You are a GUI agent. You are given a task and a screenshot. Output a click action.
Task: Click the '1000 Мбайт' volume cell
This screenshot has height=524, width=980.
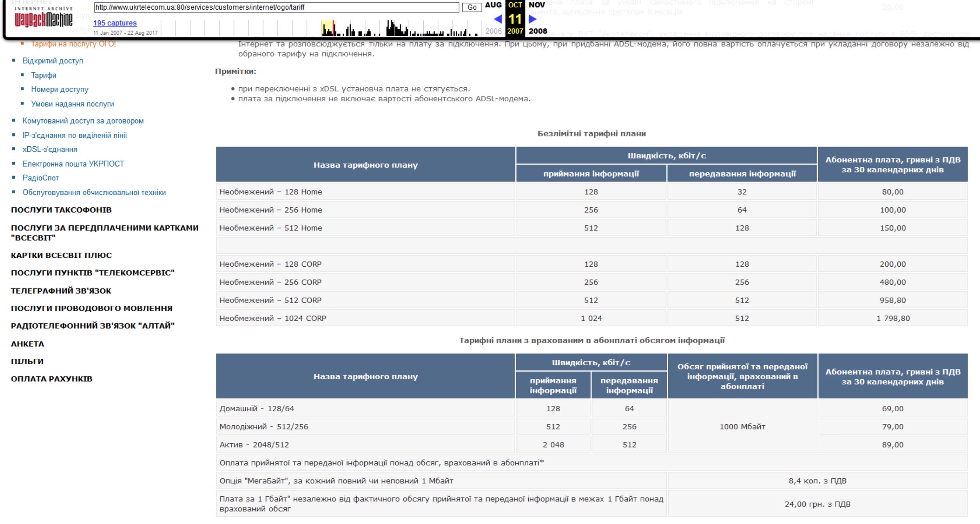click(742, 427)
